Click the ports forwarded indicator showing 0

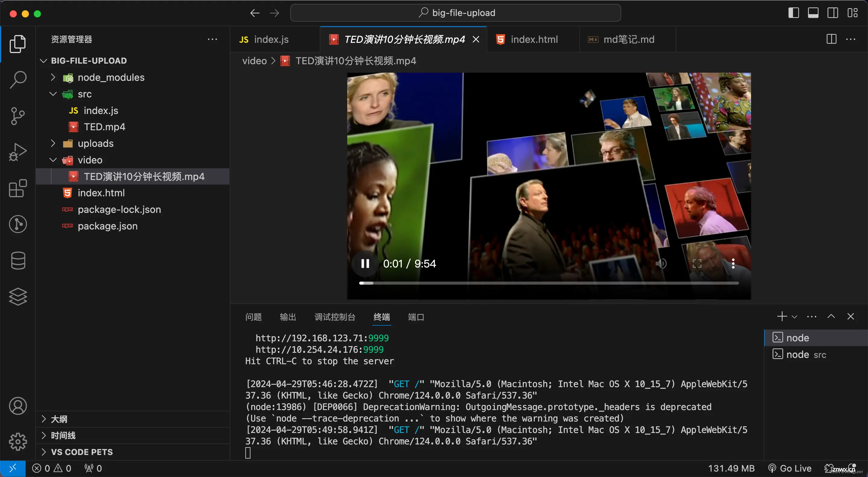tap(93, 468)
